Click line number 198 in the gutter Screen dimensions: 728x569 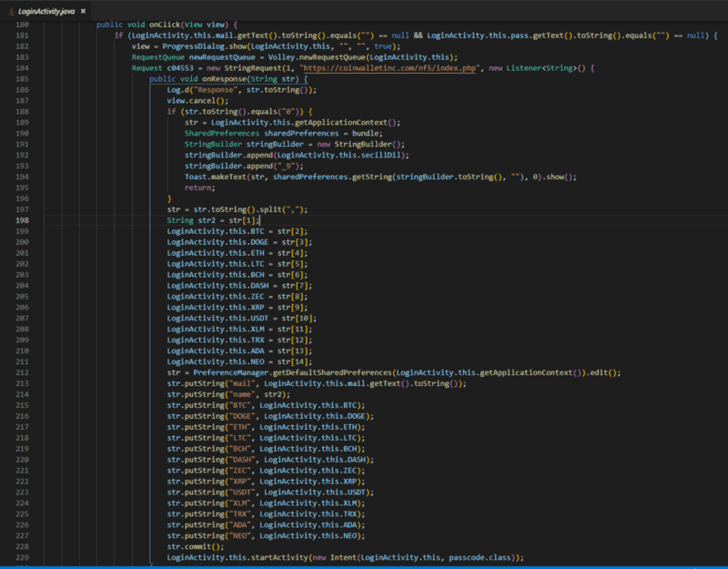(22, 220)
